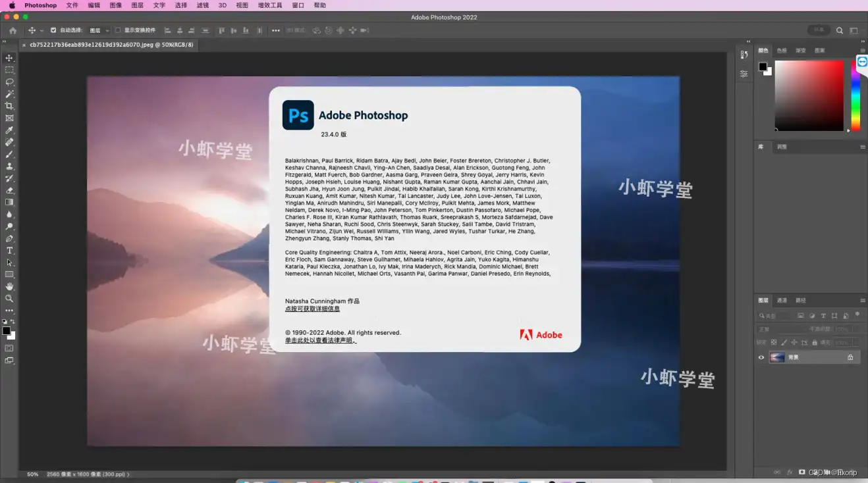The width and height of the screenshot is (868, 483).
Task: Toggle lock image pixels brush icon
Action: click(x=784, y=342)
